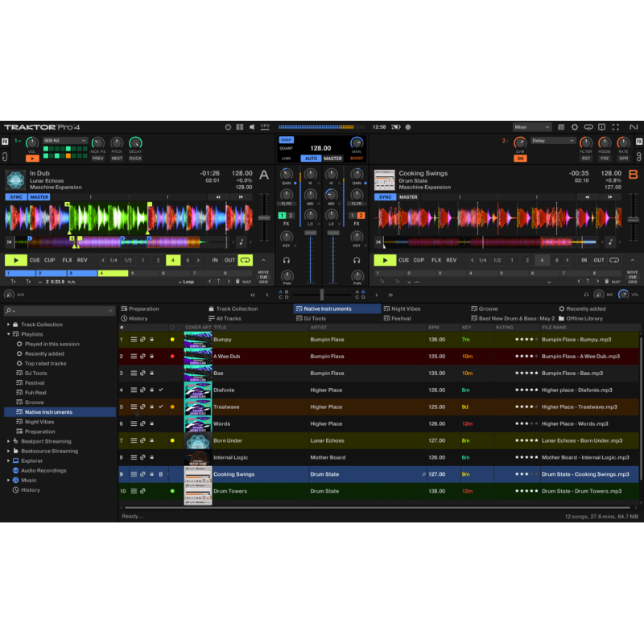Adjust the crossfader between decks
The width and height of the screenshot is (644, 644).
coord(322,295)
